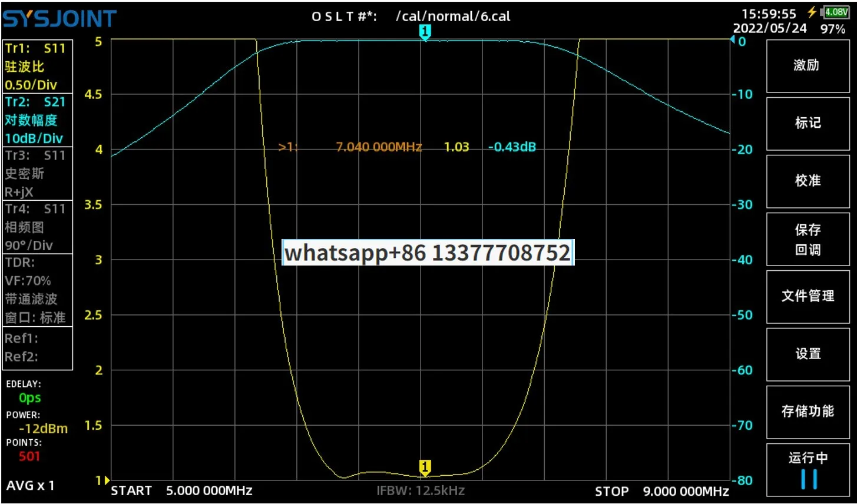Screen dimensions: 857x504
Task: Adjust Tr1 scale 0.50/Div
Action: click(x=31, y=85)
